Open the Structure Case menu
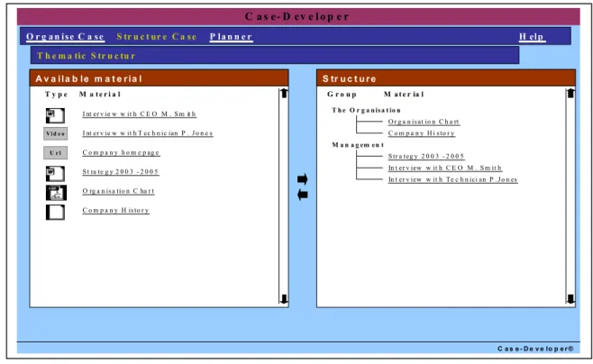The height and width of the screenshot is (364, 593). click(x=157, y=37)
